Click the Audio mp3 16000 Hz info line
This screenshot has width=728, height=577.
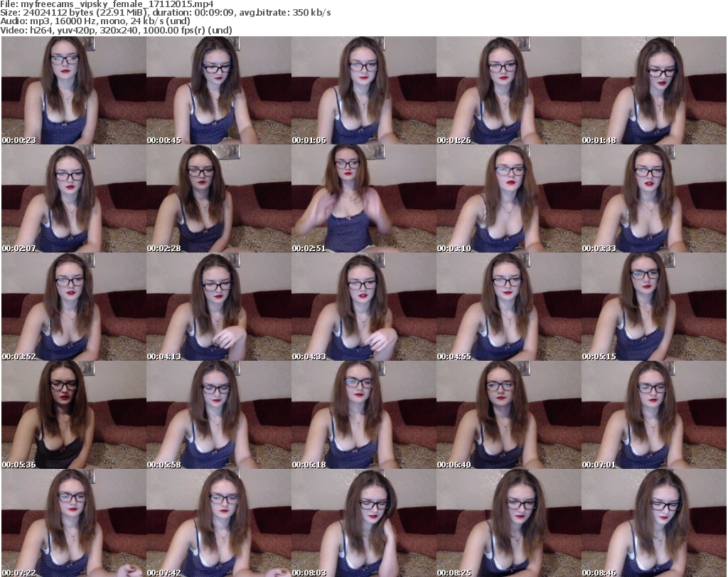tap(95, 21)
